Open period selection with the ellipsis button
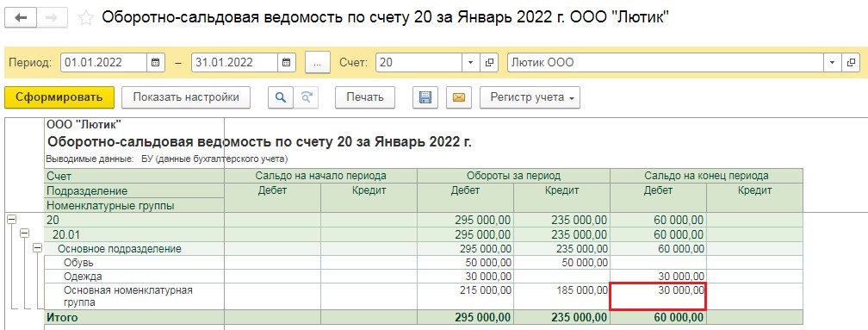Image resolution: width=868 pixels, height=330 pixels. (x=317, y=63)
